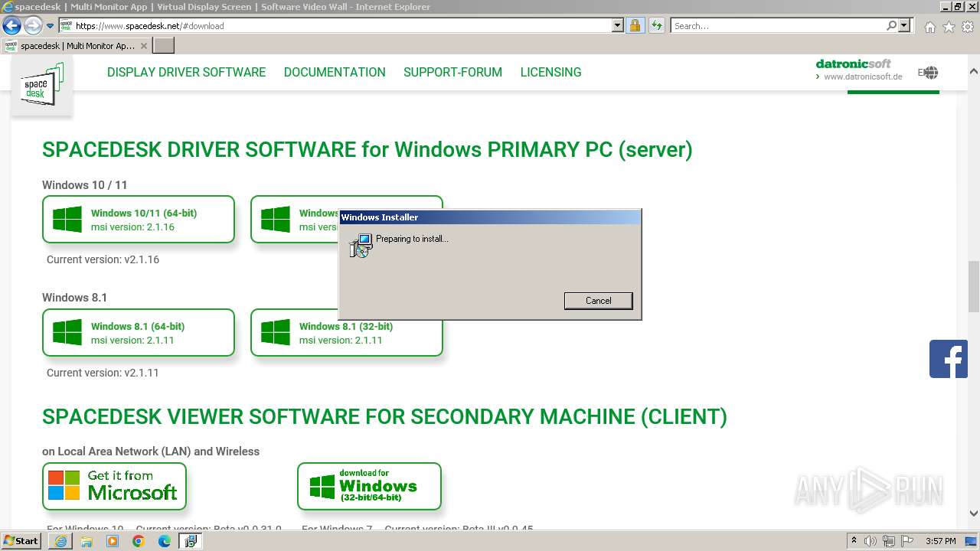Click the Refresh page icon
Viewport: 980px width, 551px height.
point(656,26)
